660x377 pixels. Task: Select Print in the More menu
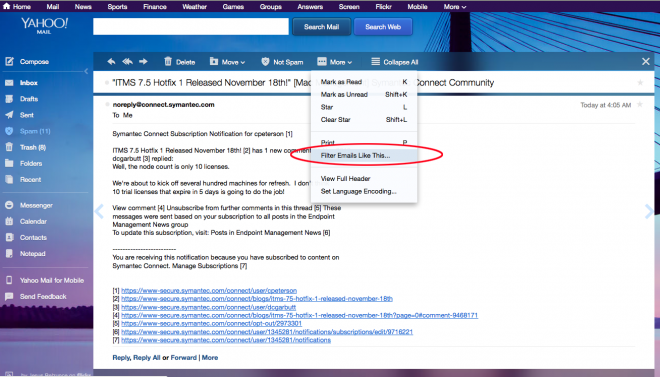click(364, 143)
